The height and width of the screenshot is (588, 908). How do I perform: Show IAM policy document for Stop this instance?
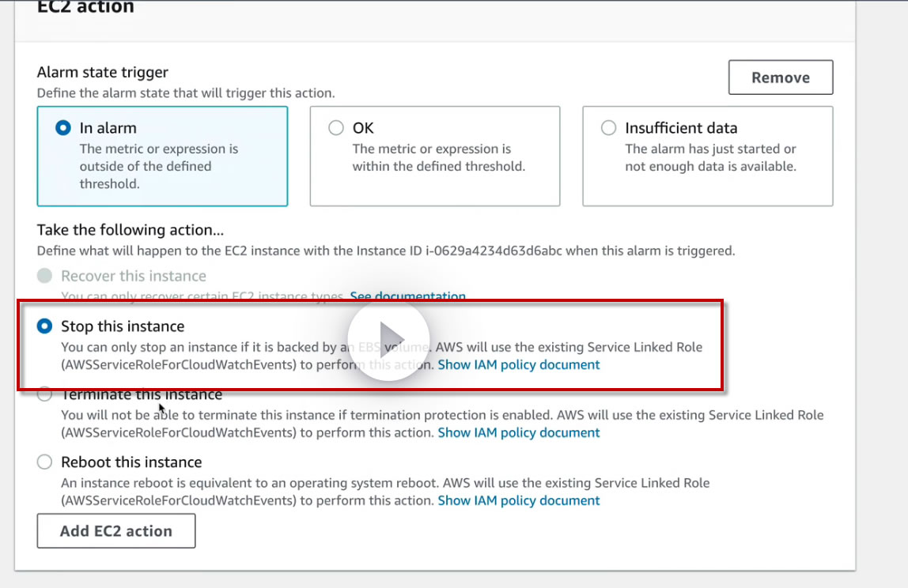(x=519, y=364)
